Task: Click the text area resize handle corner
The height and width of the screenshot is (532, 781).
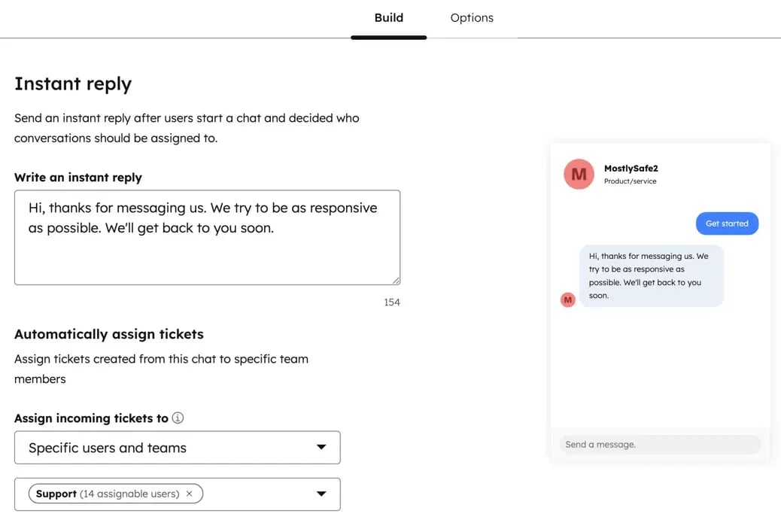Action: point(396,281)
